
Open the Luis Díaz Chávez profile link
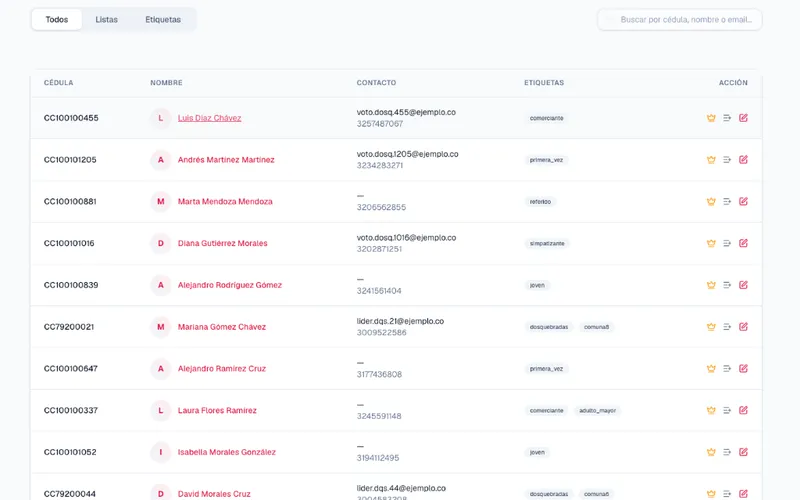tap(209, 118)
